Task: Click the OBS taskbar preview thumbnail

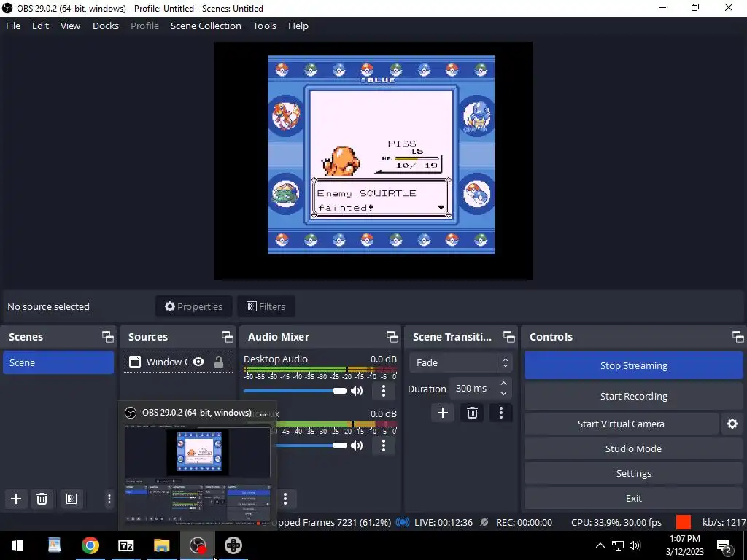Action: pyautogui.click(x=197, y=475)
